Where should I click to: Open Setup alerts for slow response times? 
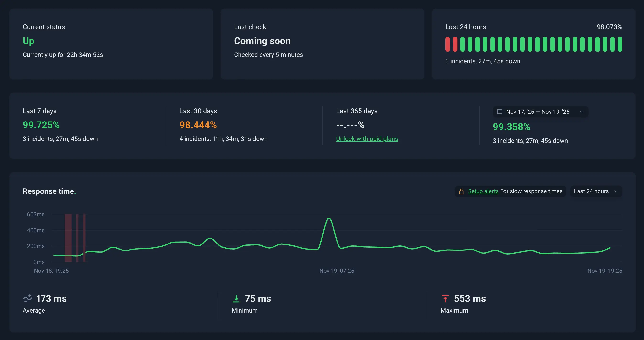click(483, 191)
